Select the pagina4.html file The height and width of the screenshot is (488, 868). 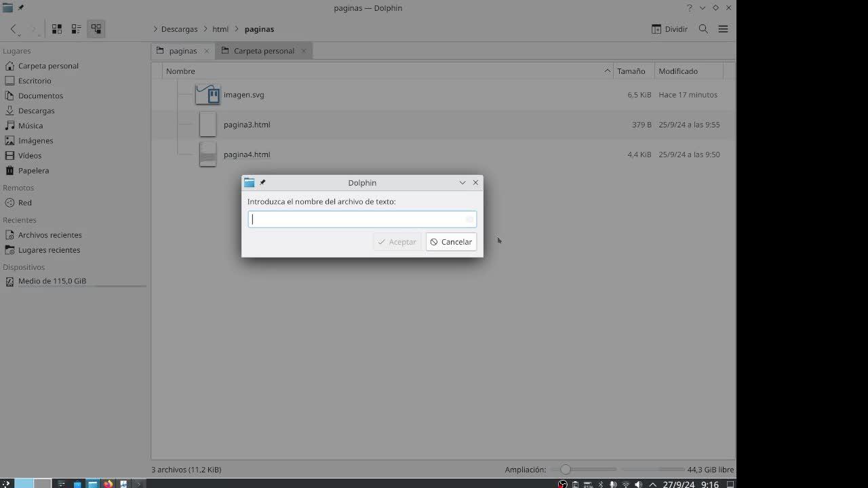[247, 155]
